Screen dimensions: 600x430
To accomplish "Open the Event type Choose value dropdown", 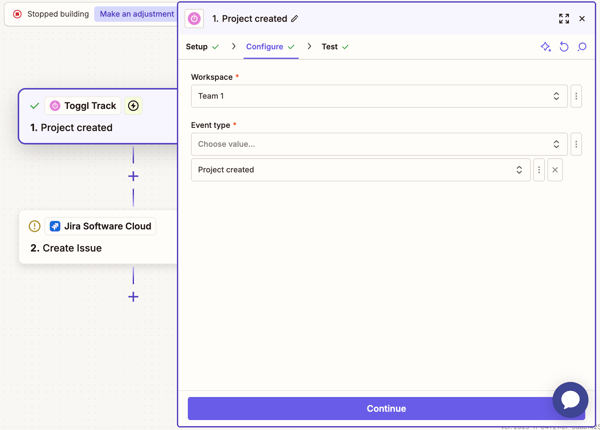I will point(378,144).
